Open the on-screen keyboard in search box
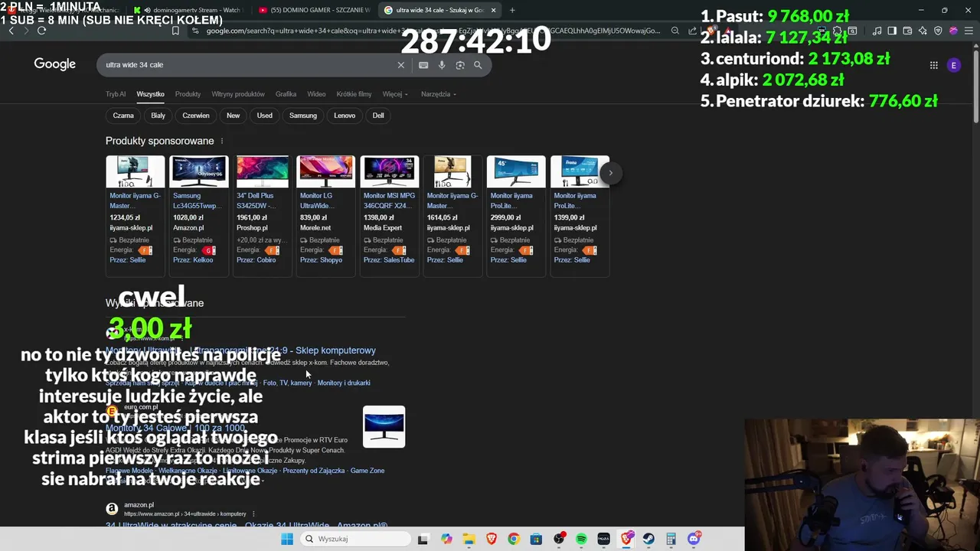 point(423,65)
